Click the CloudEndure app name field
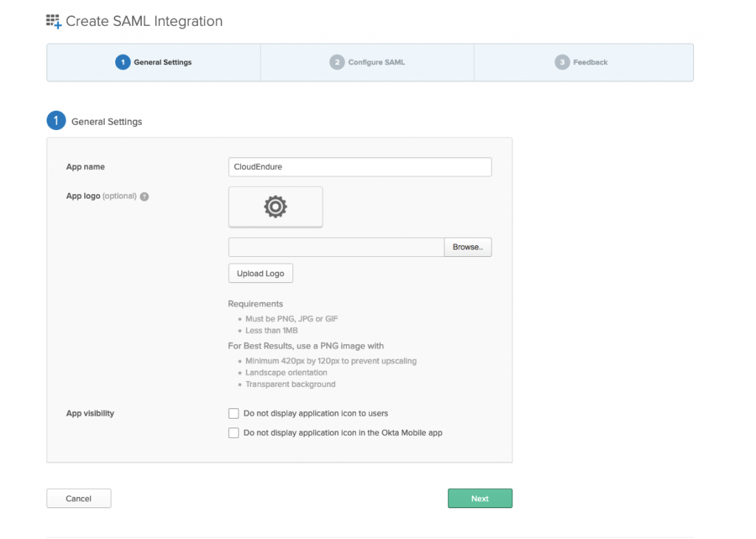Viewport: 756px width, 539px height. click(360, 167)
